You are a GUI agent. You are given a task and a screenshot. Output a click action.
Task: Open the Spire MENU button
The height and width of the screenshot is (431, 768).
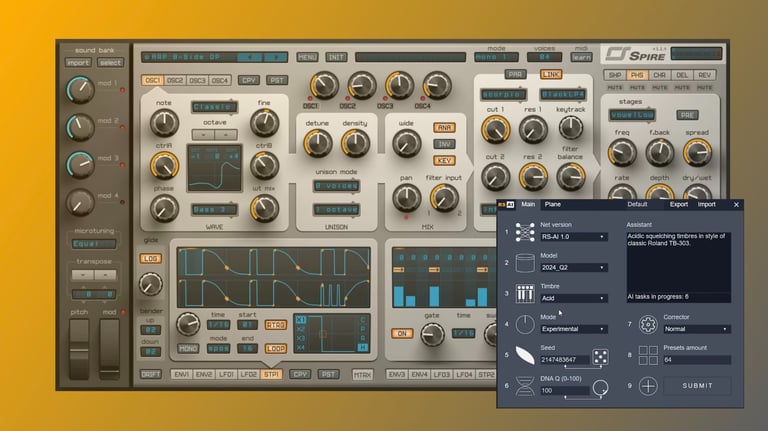(x=307, y=57)
